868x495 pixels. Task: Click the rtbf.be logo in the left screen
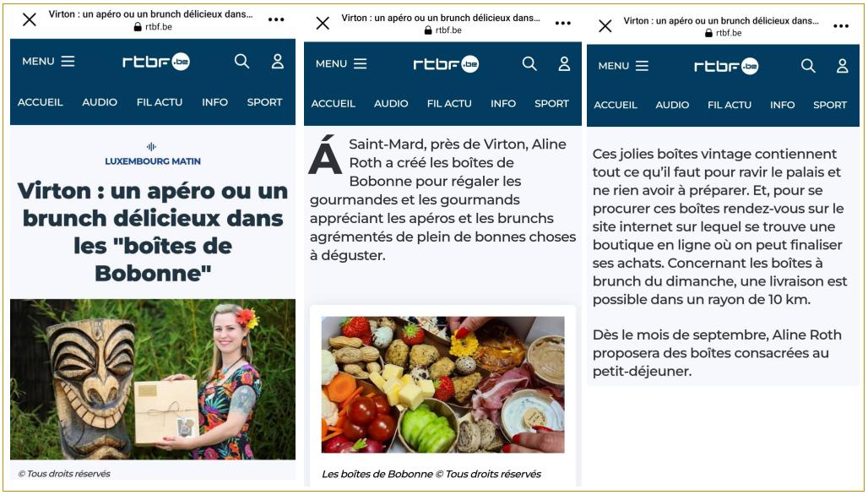pyautogui.click(x=156, y=62)
